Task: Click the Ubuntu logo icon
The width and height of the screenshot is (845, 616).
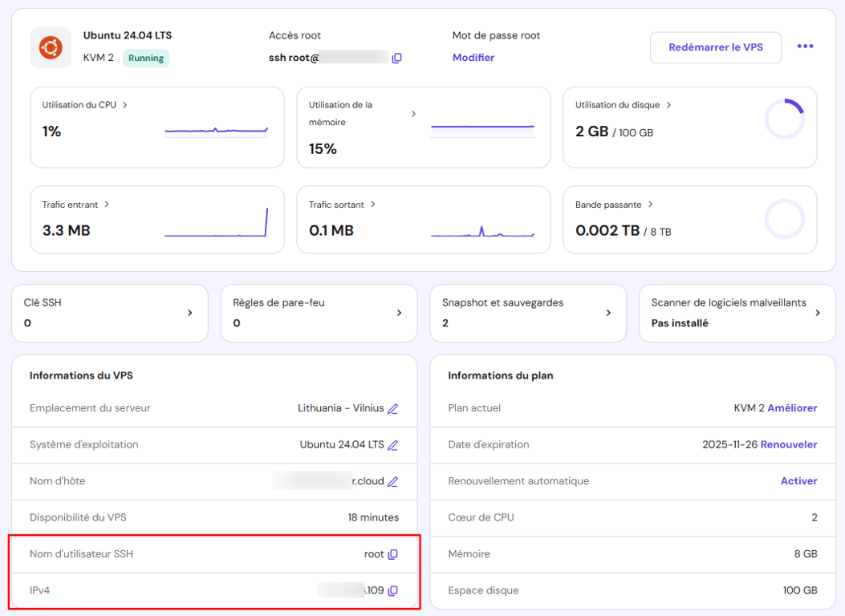Action: click(50, 47)
